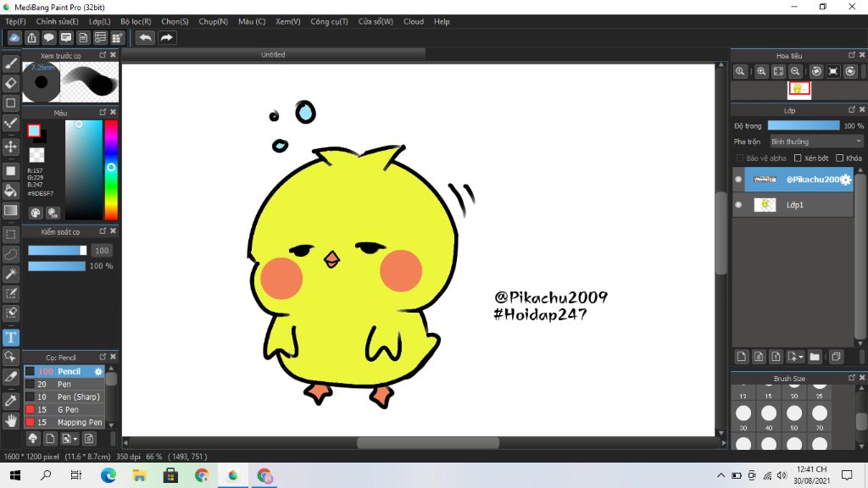The width and height of the screenshot is (868, 488).
Task: Select the Select Eraser tool
Action: 10,313
